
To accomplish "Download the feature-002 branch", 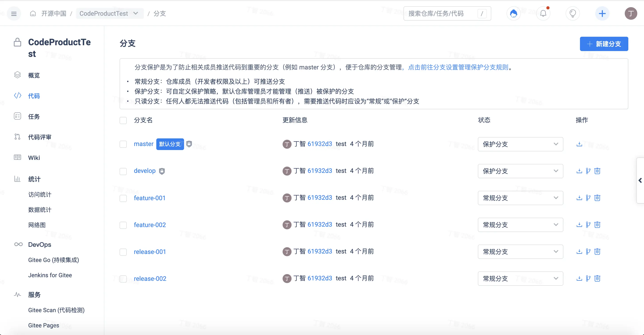I will point(579,225).
